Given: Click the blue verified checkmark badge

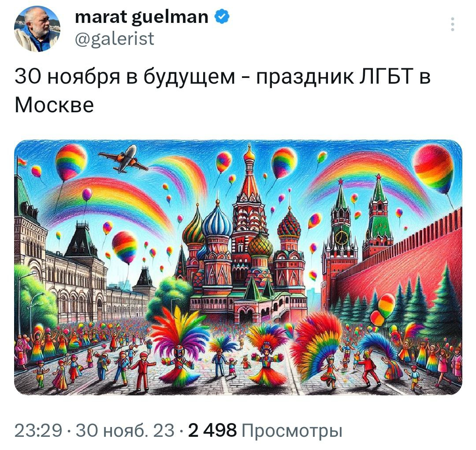Looking at the screenshot, I should tap(222, 16).
